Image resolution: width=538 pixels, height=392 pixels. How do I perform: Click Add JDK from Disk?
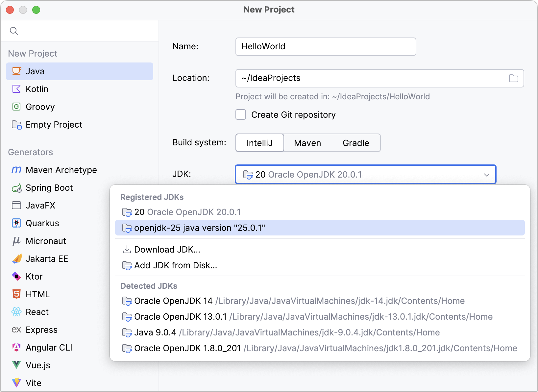point(175,265)
